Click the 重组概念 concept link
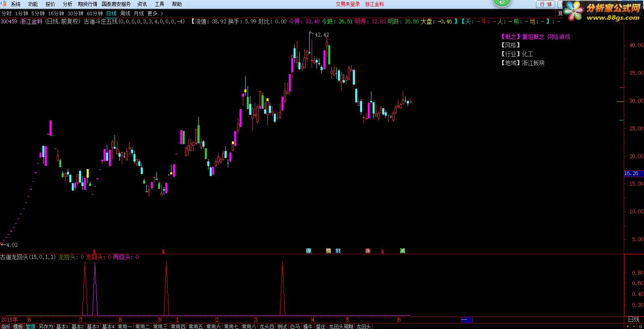The height and width of the screenshot is (329, 644). tap(533, 37)
